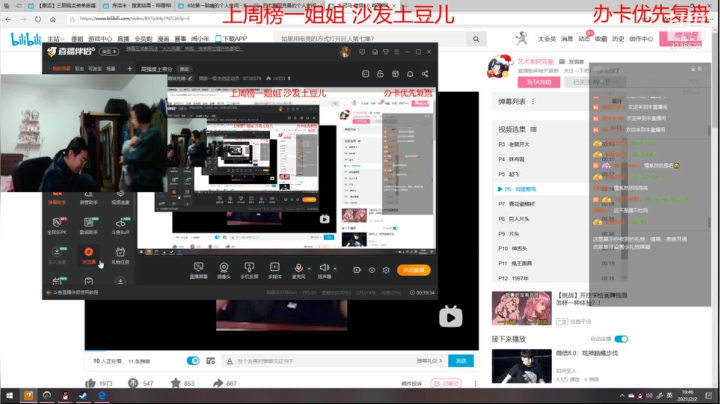Click the orange 关闭直播 button

pyautogui.click(x=414, y=270)
